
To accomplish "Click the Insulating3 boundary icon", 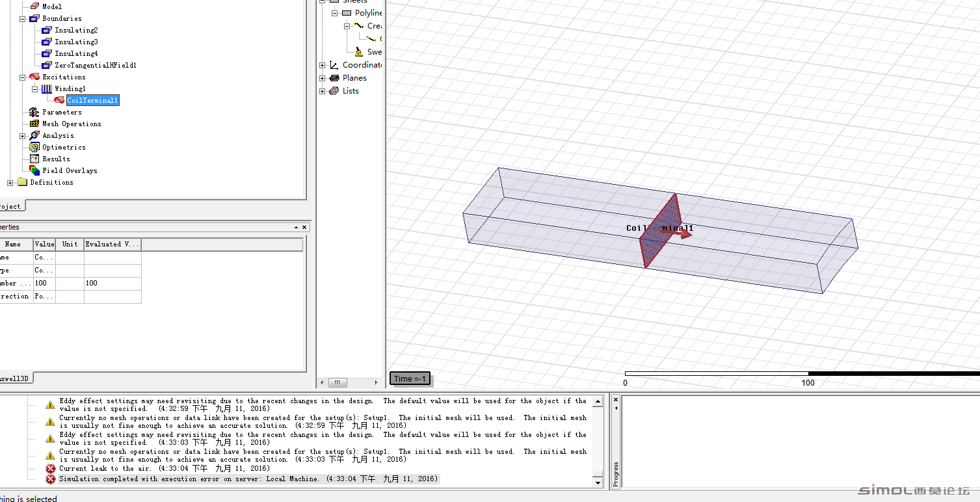I will click(x=47, y=42).
